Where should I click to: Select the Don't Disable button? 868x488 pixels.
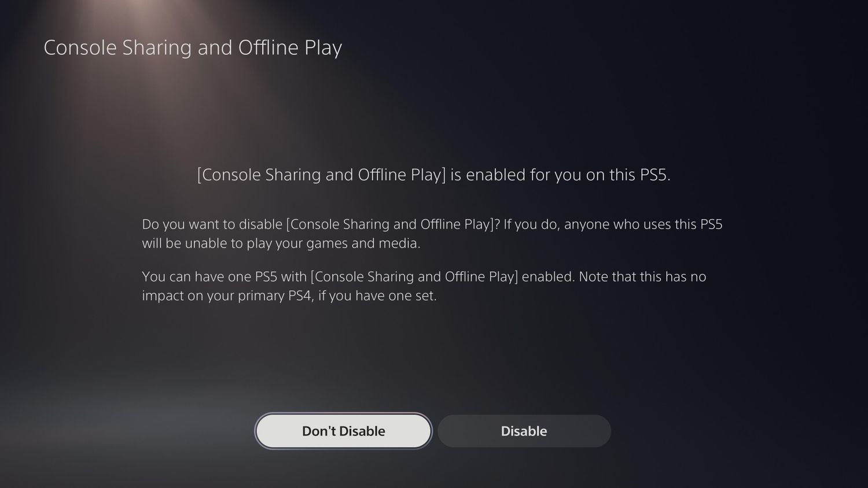[343, 431]
